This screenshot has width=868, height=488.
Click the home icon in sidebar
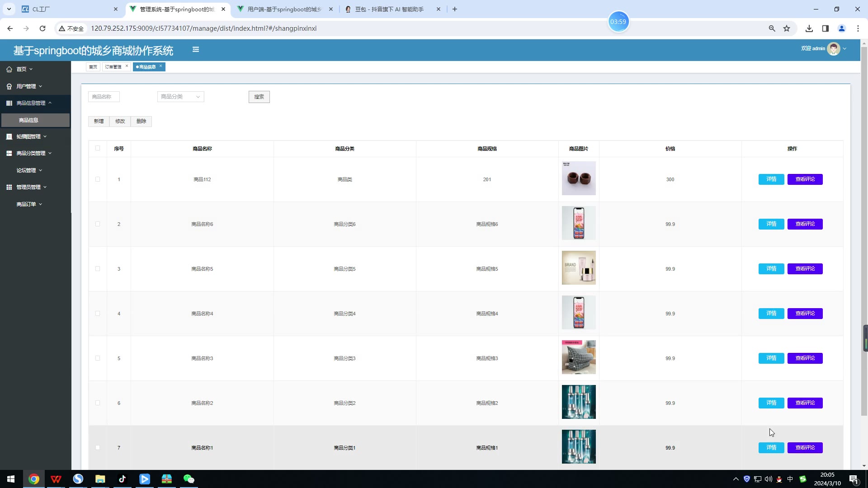(x=9, y=69)
